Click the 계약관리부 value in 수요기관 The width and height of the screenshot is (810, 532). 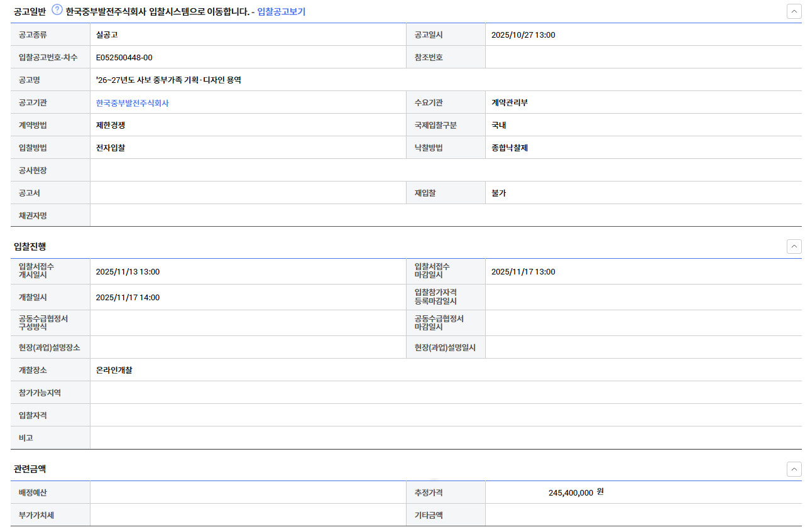(x=509, y=103)
